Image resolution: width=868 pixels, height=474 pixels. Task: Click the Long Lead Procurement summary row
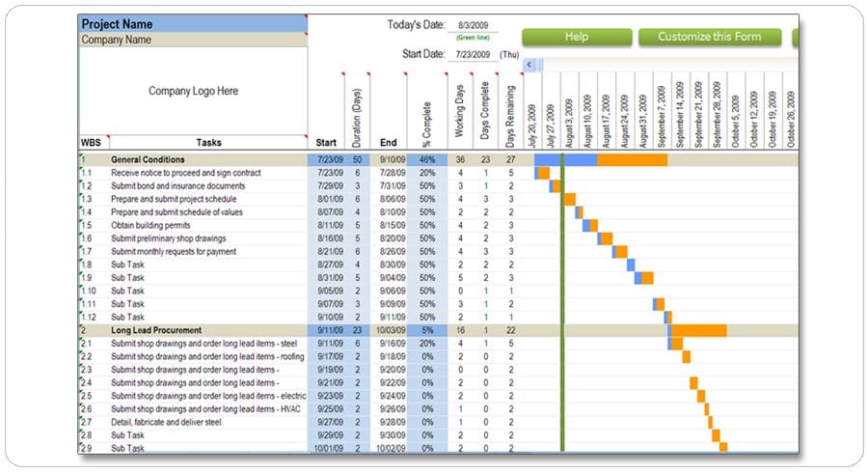(x=439, y=330)
